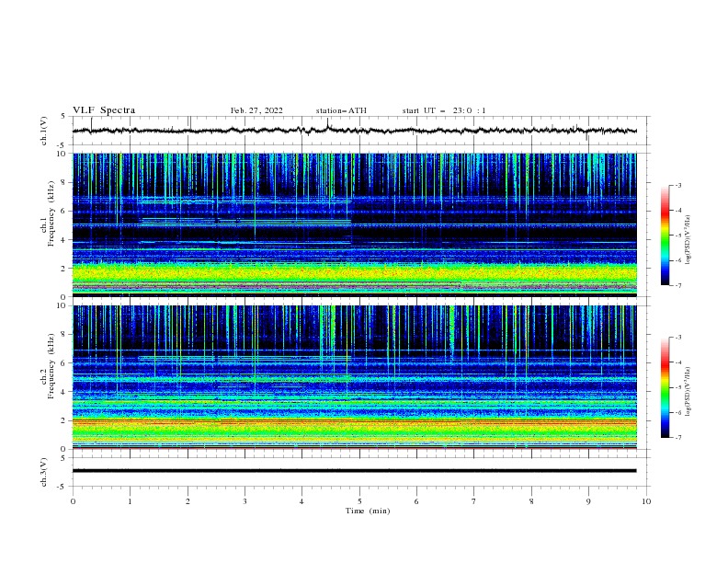The width and height of the screenshot is (728, 563).
Task: Click time axis tick label "7"
Action: pos(474,501)
